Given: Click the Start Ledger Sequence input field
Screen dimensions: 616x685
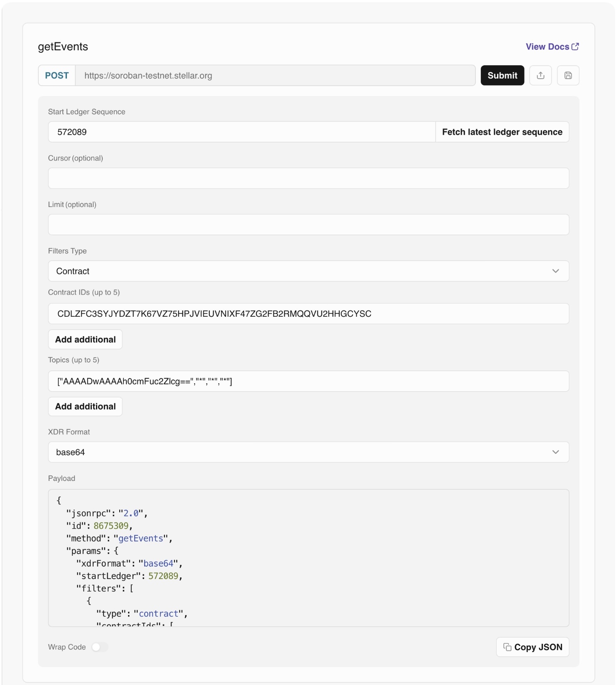Looking at the screenshot, I should 241,132.
